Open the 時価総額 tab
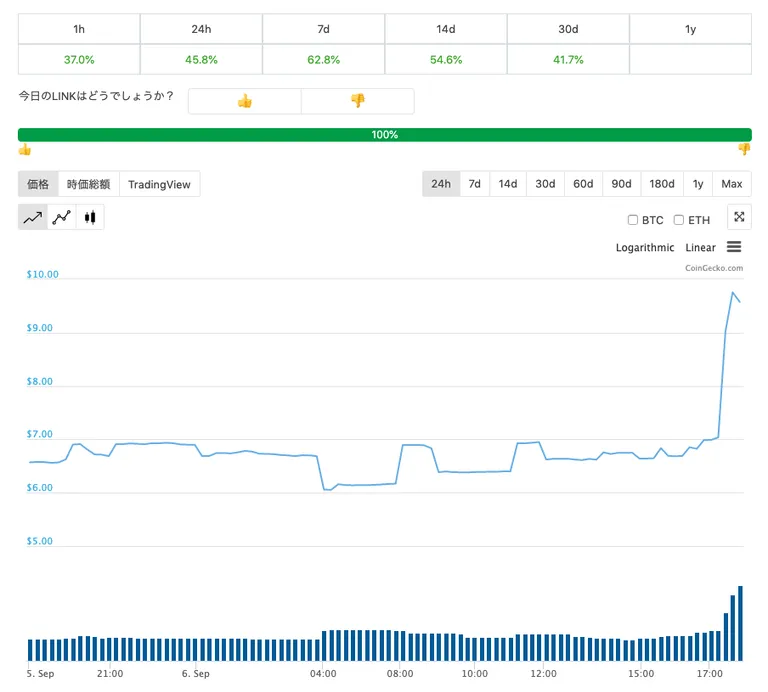 (x=89, y=184)
